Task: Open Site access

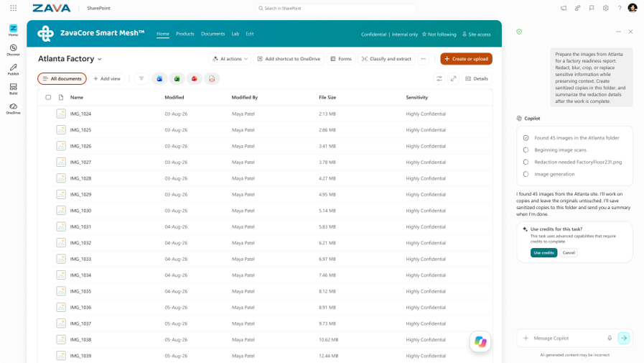Action: (477, 35)
